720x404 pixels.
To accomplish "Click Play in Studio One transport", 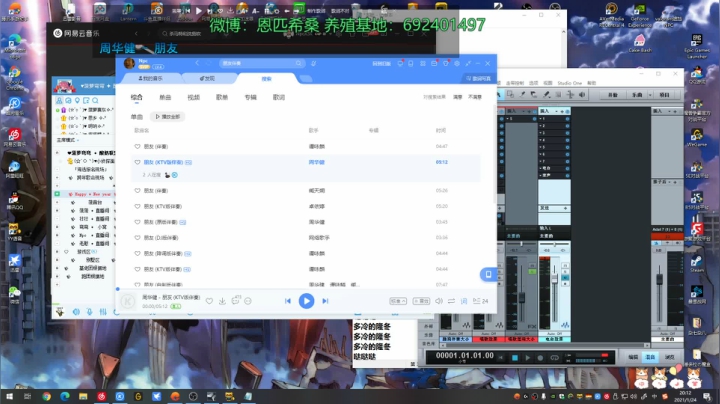I will point(528,358).
